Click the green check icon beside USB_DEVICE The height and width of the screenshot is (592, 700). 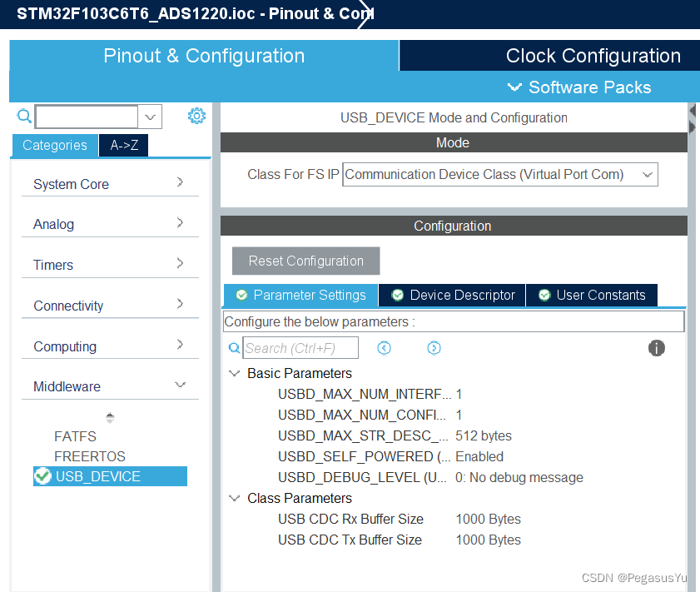(42, 476)
